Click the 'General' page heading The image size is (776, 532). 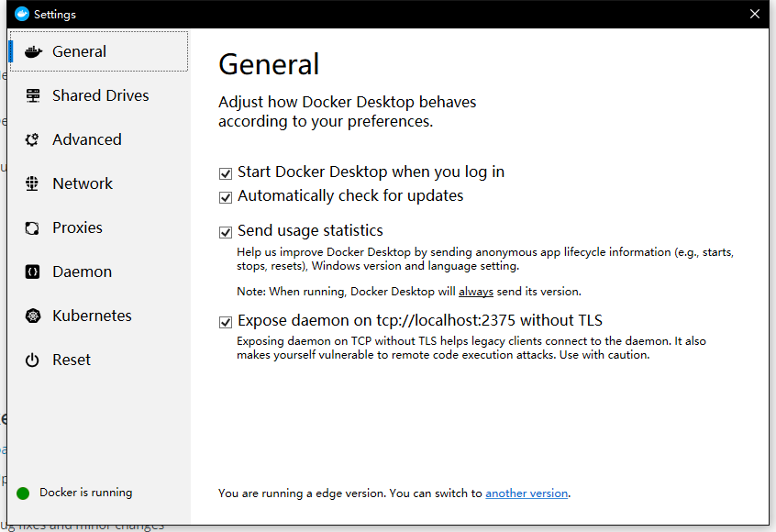tap(269, 64)
